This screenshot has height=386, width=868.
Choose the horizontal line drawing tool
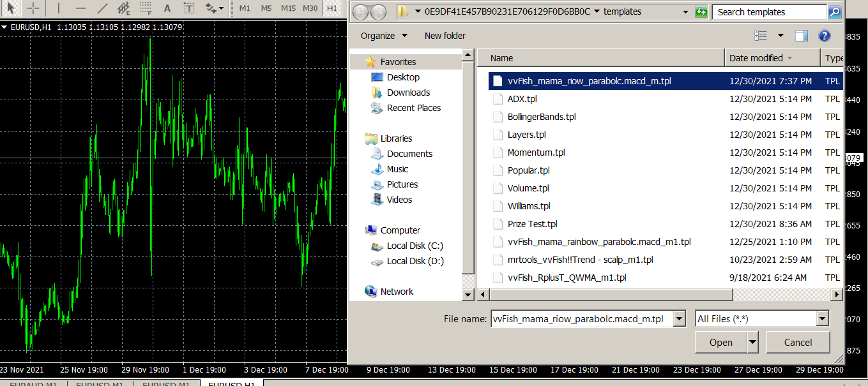click(80, 8)
